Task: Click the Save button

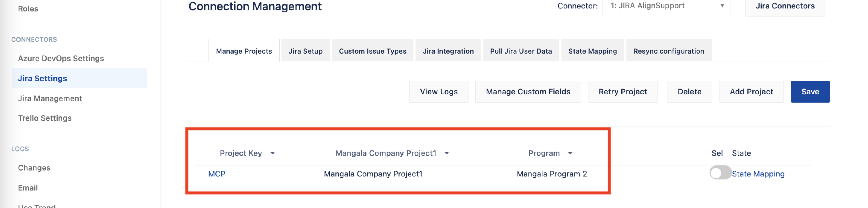Action: pyautogui.click(x=810, y=92)
